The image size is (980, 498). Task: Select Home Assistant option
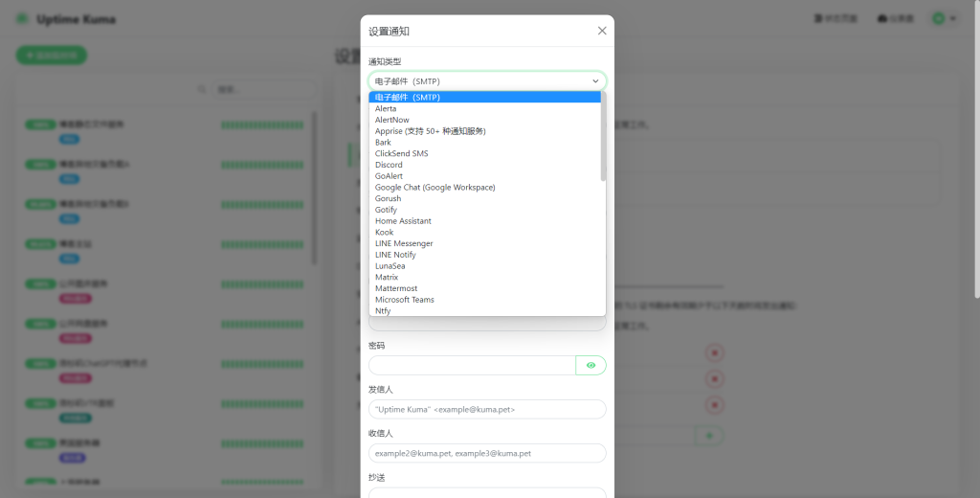pos(484,221)
